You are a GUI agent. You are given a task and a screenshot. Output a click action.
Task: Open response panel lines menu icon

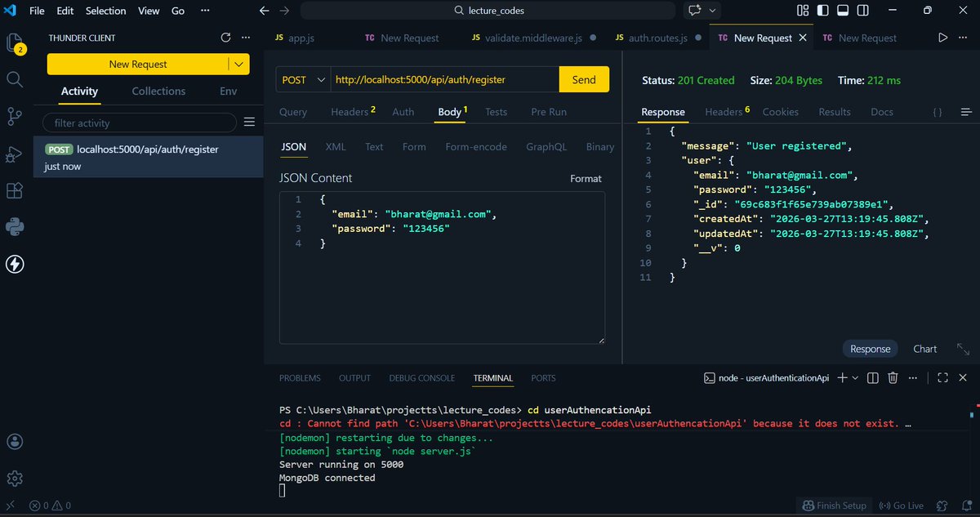(966, 112)
